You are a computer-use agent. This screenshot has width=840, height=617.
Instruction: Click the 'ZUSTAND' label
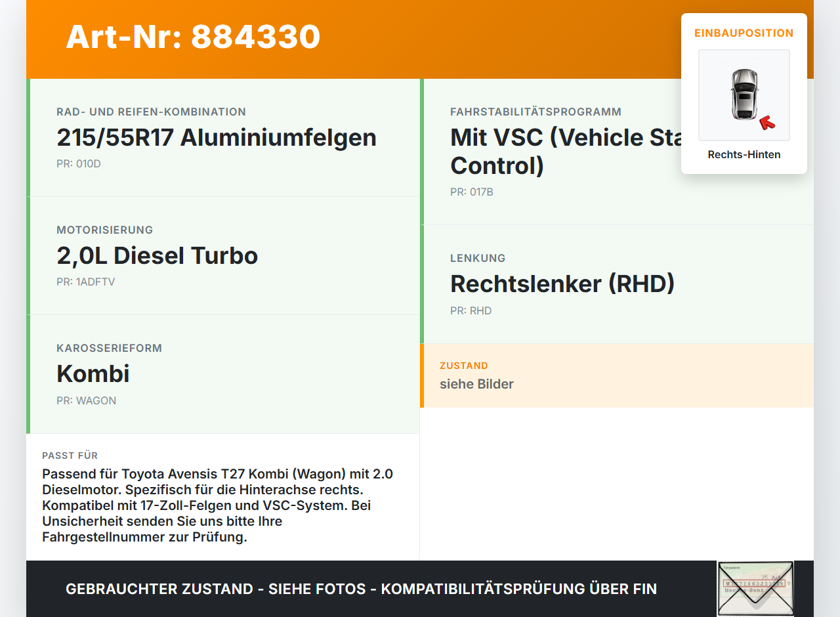(x=464, y=366)
